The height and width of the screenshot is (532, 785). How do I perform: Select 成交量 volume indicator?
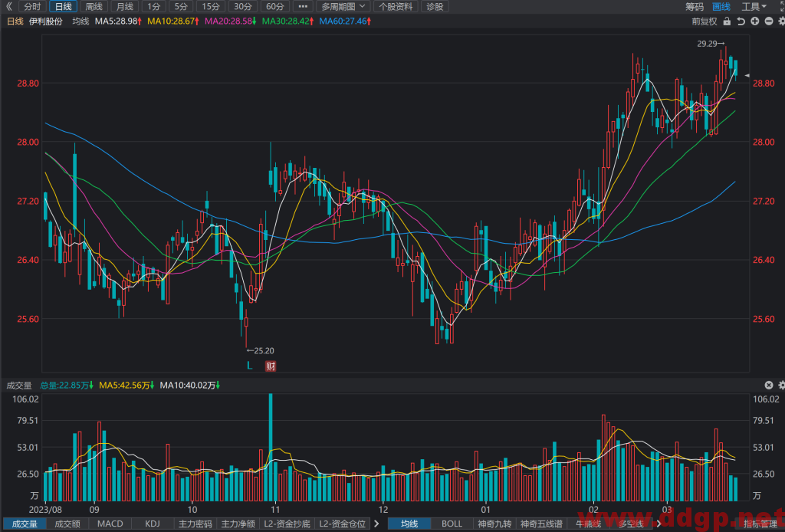(25, 524)
